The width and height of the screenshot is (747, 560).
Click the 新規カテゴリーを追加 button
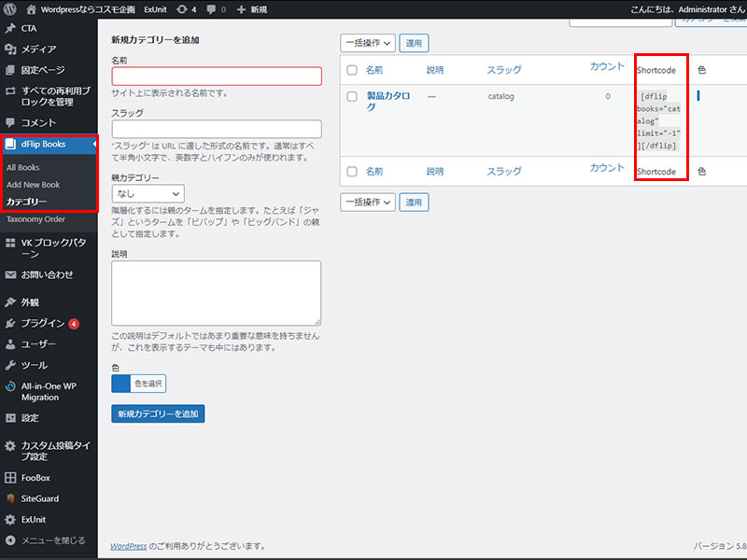click(157, 413)
